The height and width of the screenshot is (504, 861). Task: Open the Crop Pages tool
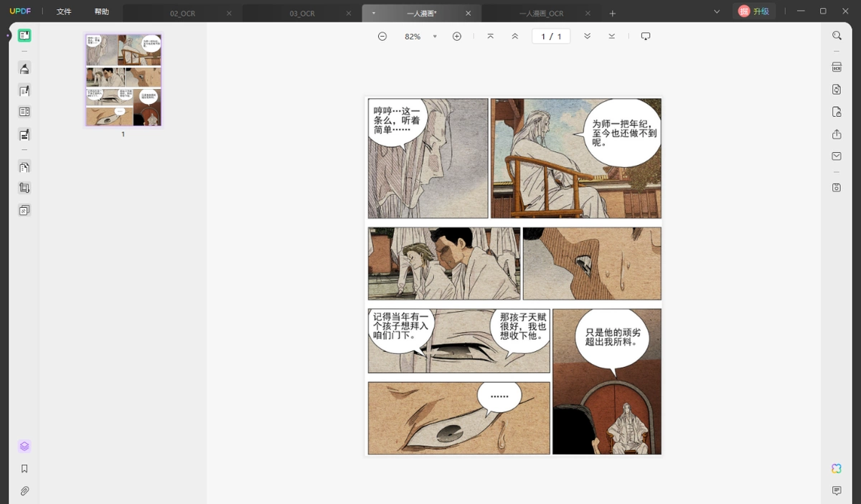point(24,188)
